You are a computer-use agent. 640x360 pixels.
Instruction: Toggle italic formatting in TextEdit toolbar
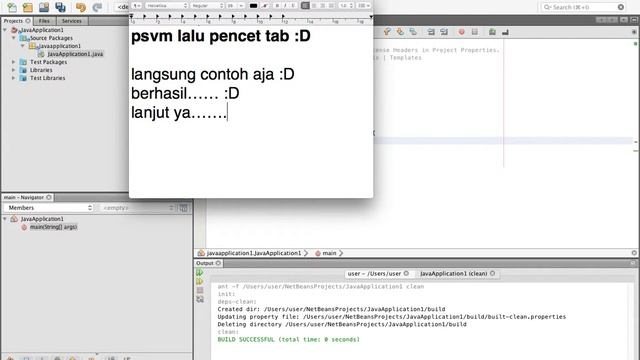click(285, 6)
